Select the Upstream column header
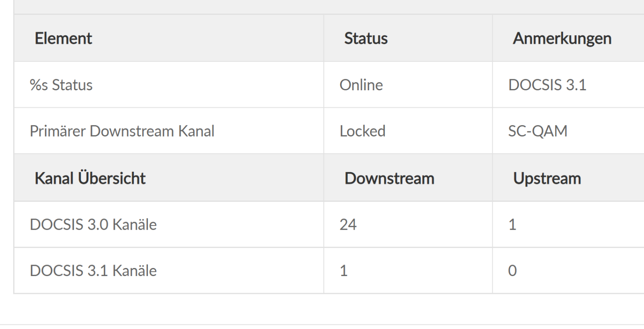This screenshot has height=329, width=644. [x=547, y=178]
